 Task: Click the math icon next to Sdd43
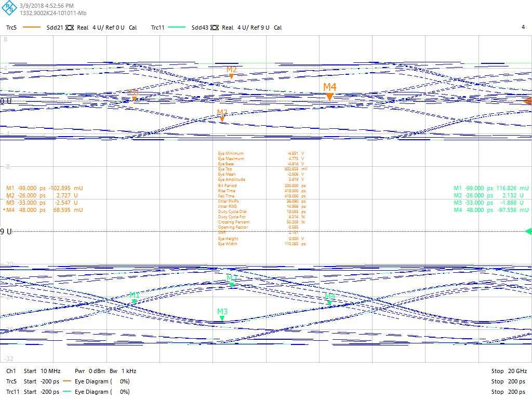[x=215, y=28]
